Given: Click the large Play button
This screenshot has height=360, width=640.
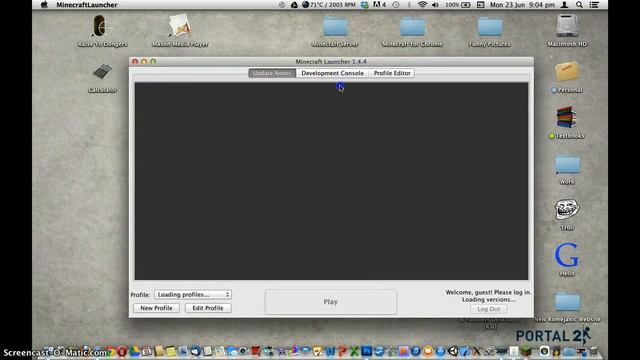Looking at the screenshot, I should [x=331, y=302].
